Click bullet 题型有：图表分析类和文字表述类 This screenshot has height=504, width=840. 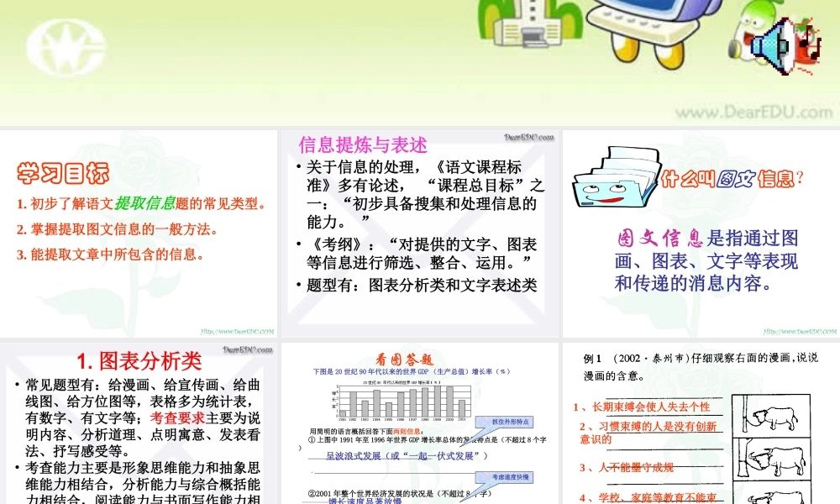(421, 285)
